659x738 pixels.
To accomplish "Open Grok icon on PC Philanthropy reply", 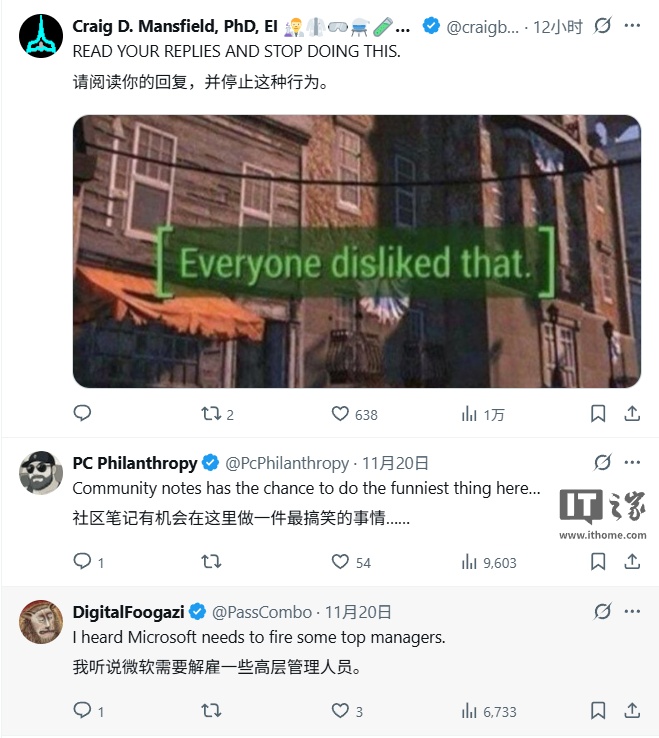I will click(602, 463).
